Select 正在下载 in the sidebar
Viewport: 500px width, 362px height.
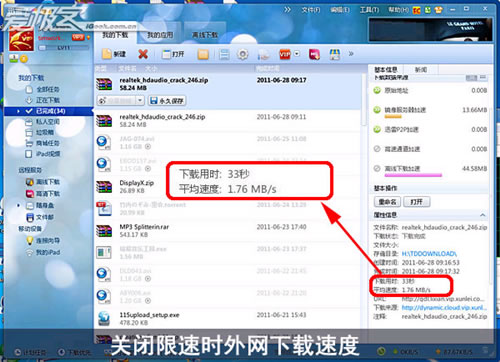coord(43,100)
